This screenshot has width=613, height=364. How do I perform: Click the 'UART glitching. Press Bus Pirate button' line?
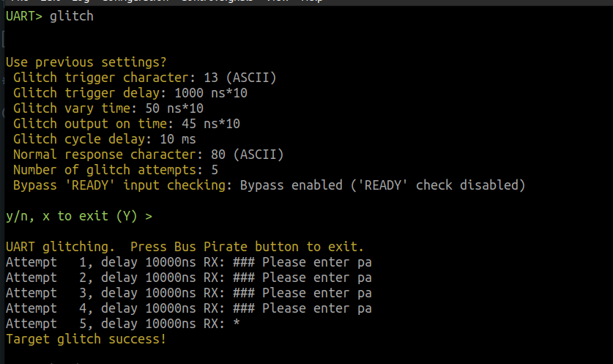pos(185,247)
